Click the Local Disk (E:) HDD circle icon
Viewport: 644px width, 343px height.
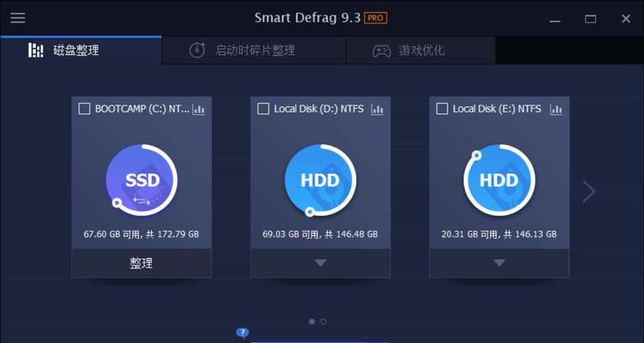tap(499, 180)
